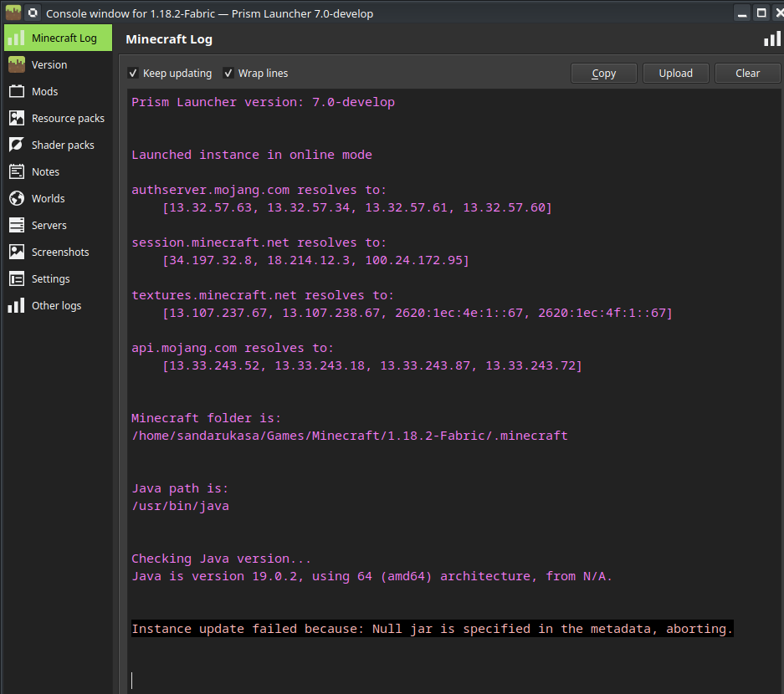This screenshot has height=694, width=784.
Task: Open the Notes page label
Action: [x=45, y=172]
